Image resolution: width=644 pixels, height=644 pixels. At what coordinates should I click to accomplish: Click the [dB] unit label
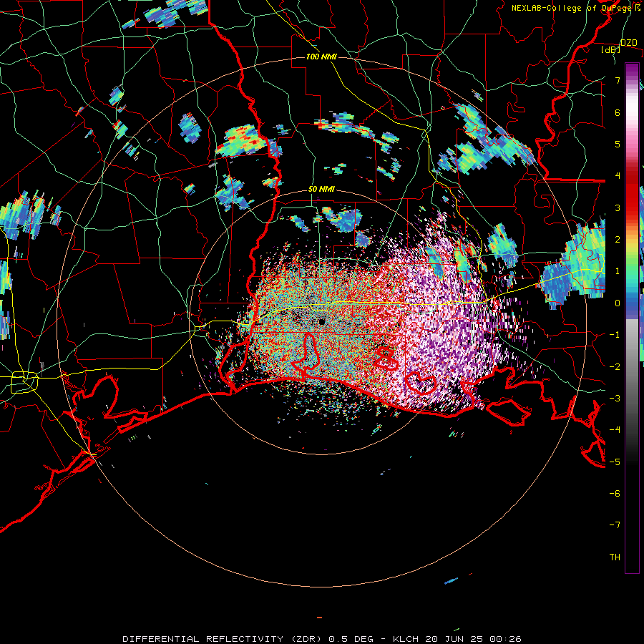pyautogui.click(x=611, y=50)
